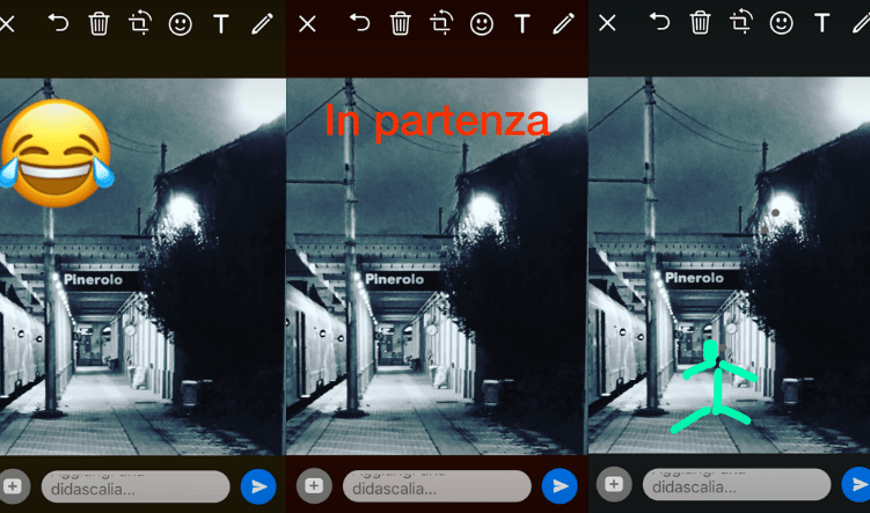Click undo in the laughing emoji panel

[58, 24]
